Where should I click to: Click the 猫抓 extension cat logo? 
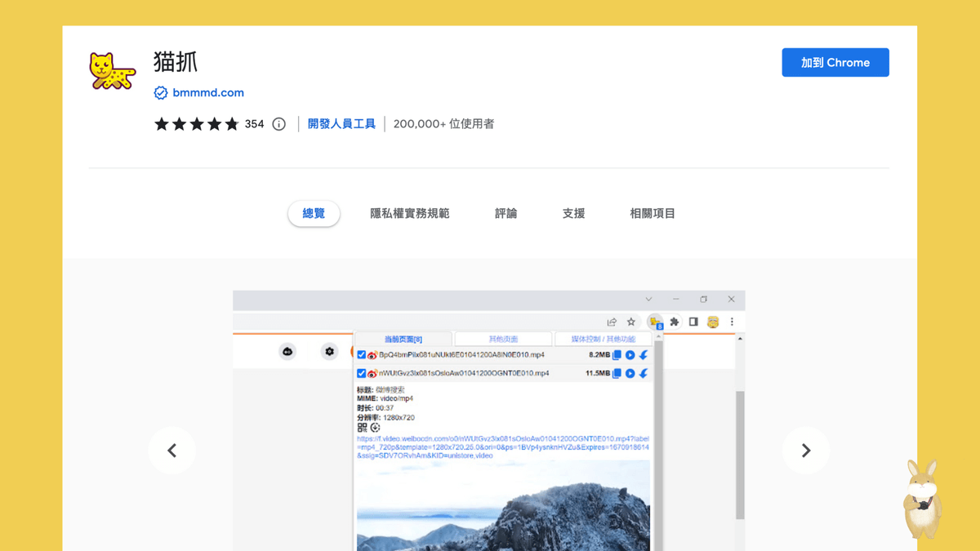(112, 71)
